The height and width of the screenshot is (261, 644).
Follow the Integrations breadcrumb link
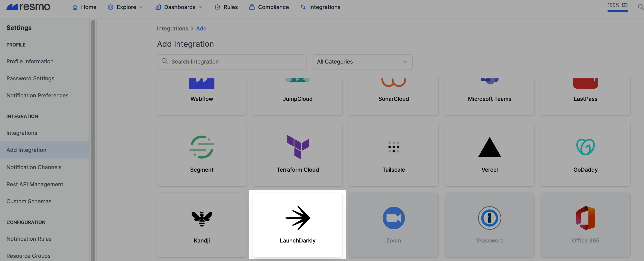(172, 28)
